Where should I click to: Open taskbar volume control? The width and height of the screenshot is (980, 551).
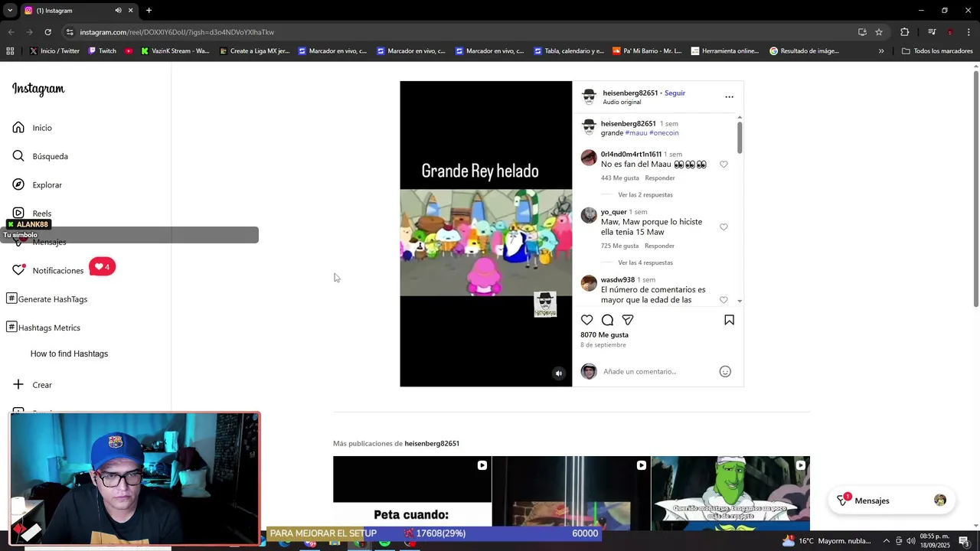911,541
